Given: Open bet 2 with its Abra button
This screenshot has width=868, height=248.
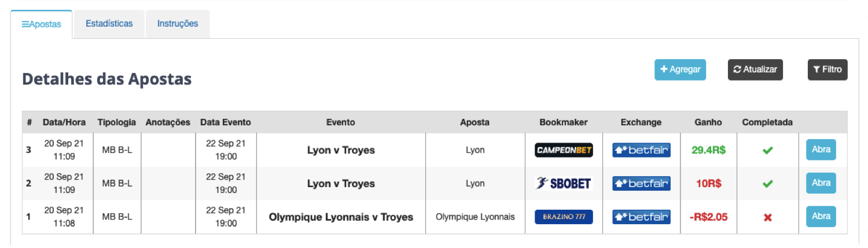Looking at the screenshot, I should coord(821,183).
